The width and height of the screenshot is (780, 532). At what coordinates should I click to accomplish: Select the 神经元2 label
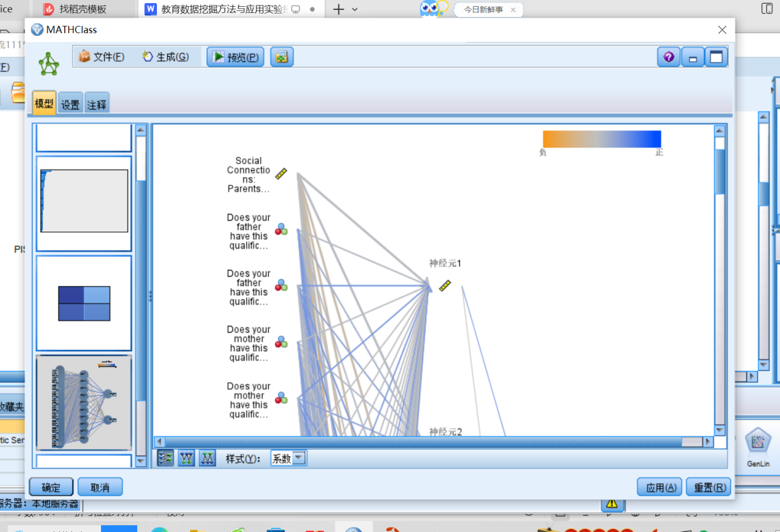pos(445,431)
